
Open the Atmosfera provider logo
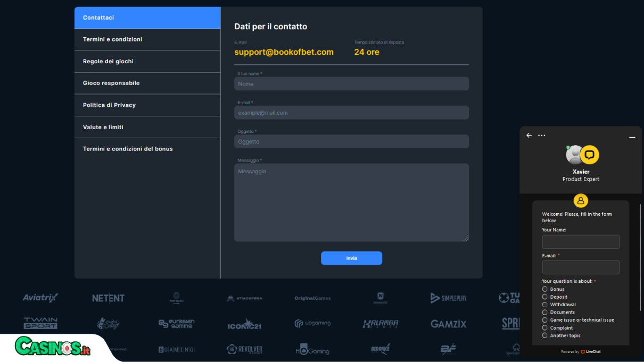244,298
